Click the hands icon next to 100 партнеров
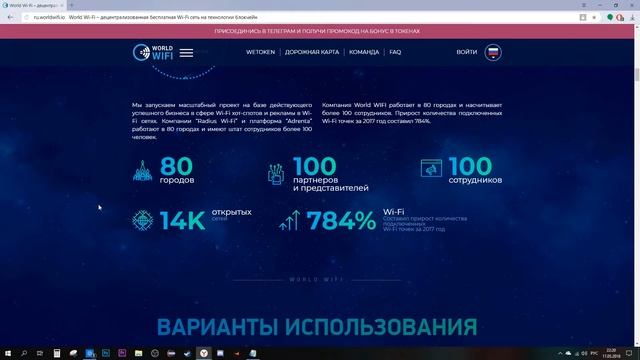 (x=276, y=173)
